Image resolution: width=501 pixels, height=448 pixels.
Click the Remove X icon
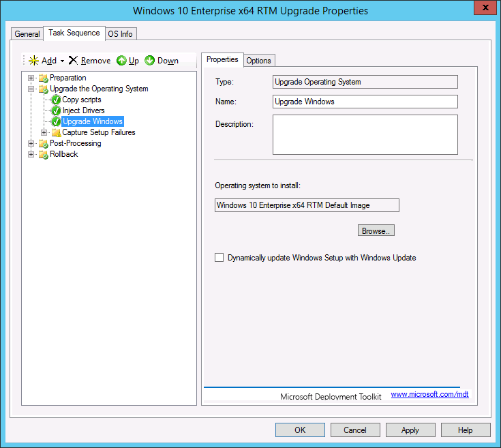tap(73, 60)
